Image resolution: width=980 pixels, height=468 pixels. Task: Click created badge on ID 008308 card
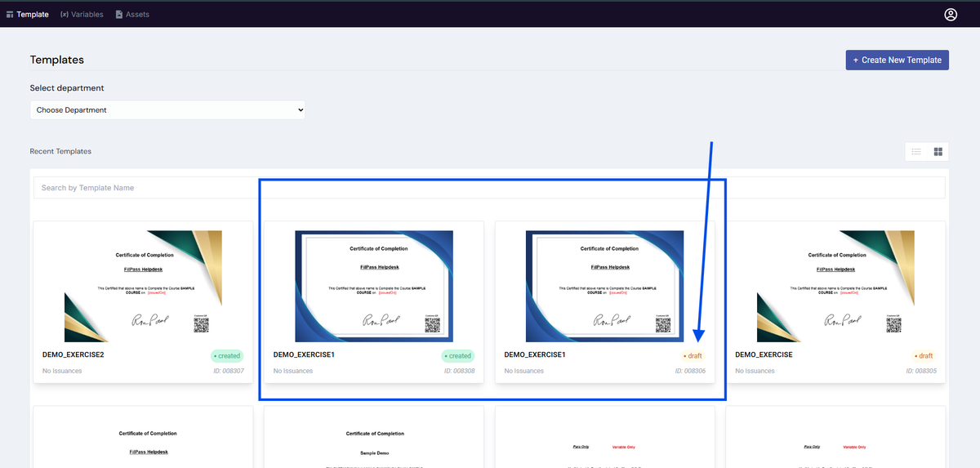(x=458, y=356)
